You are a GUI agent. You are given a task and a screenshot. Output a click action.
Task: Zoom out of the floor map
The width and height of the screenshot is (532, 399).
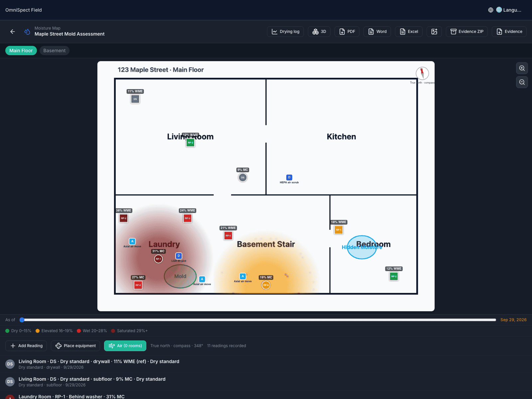click(522, 82)
